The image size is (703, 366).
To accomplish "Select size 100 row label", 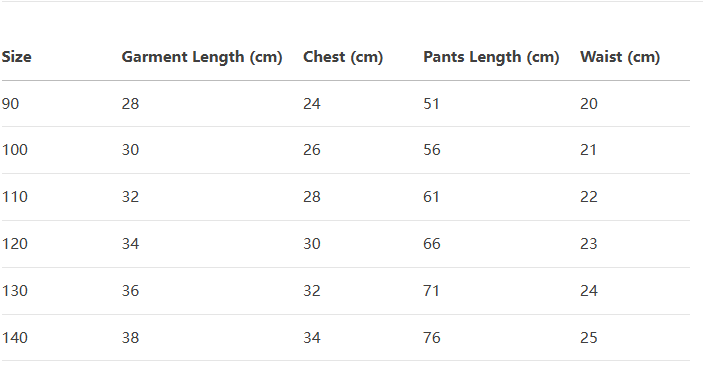I will pyautogui.click(x=15, y=150).
